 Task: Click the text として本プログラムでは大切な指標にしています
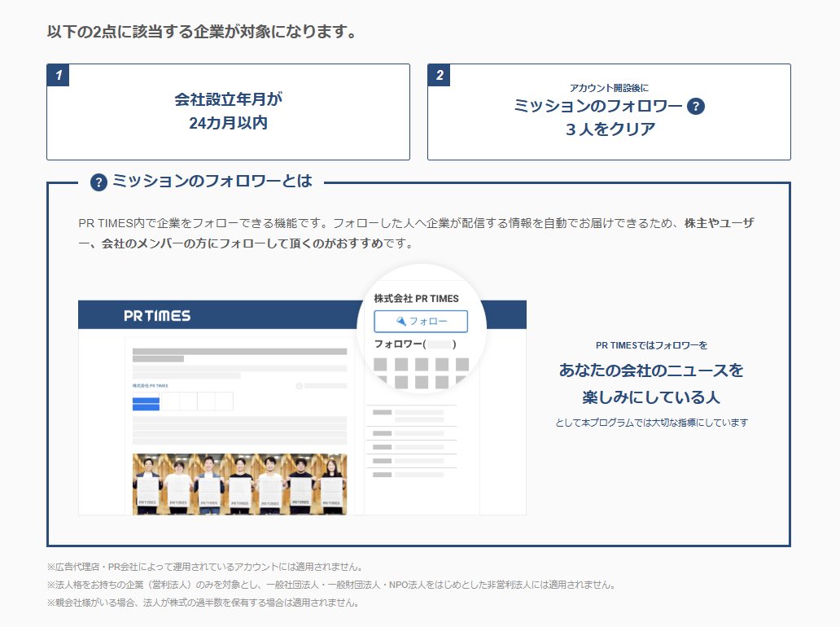pos(651,423)
